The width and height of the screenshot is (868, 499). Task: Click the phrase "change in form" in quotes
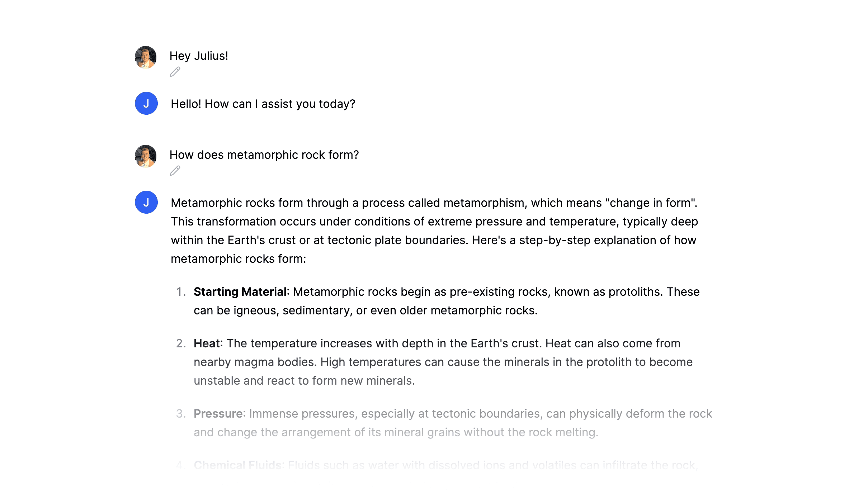coord(650,203)
